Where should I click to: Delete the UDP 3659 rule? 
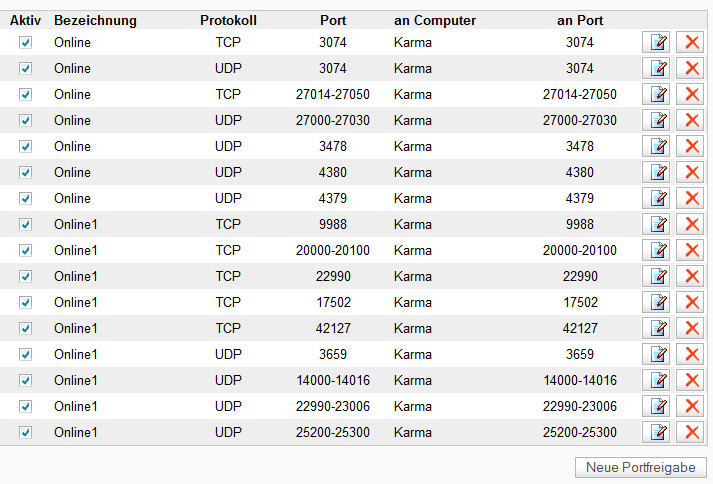[690, 354]
